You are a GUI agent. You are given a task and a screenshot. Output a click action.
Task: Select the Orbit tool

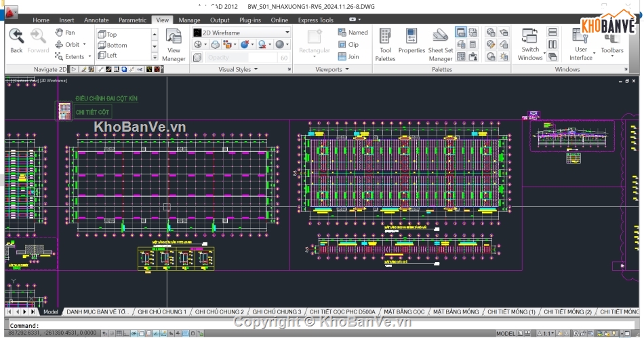(x=67, y=44)
